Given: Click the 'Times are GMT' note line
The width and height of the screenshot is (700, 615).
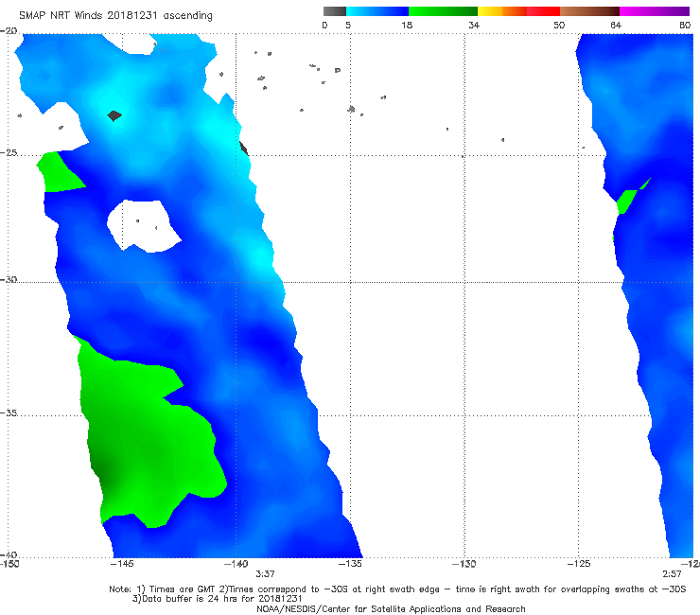Looking at the screenshot, I should (397, 589).
